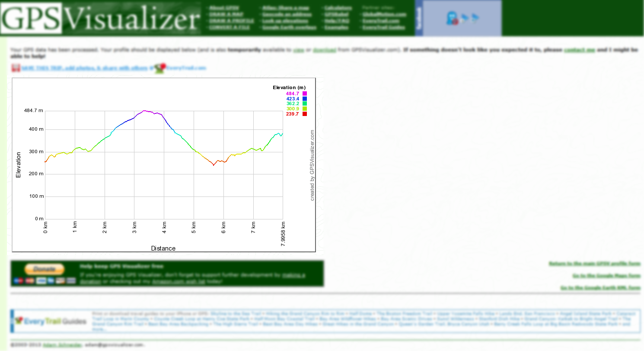
Task: Click the EveryTrail Guides banner logo
Action: click(51, 321)
